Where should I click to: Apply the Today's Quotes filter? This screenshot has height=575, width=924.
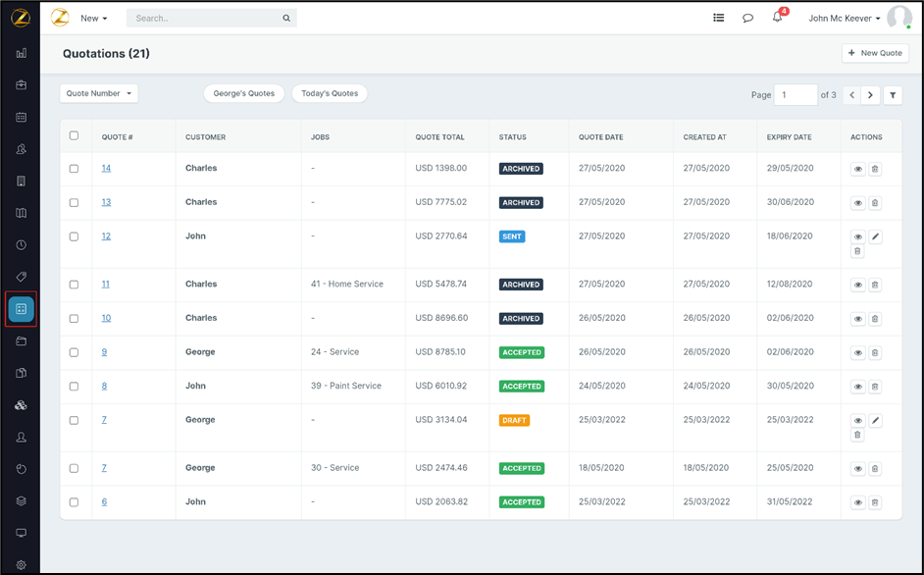[330, 93]
